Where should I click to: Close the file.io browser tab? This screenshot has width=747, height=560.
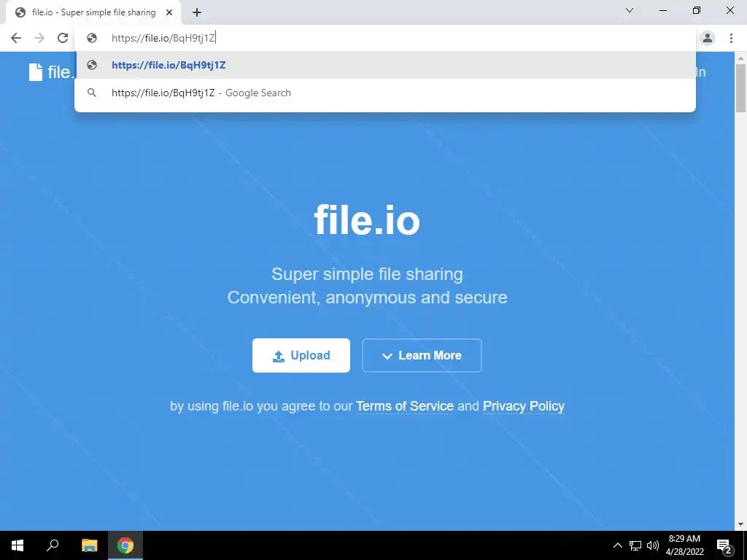click(x=169, y=12)
